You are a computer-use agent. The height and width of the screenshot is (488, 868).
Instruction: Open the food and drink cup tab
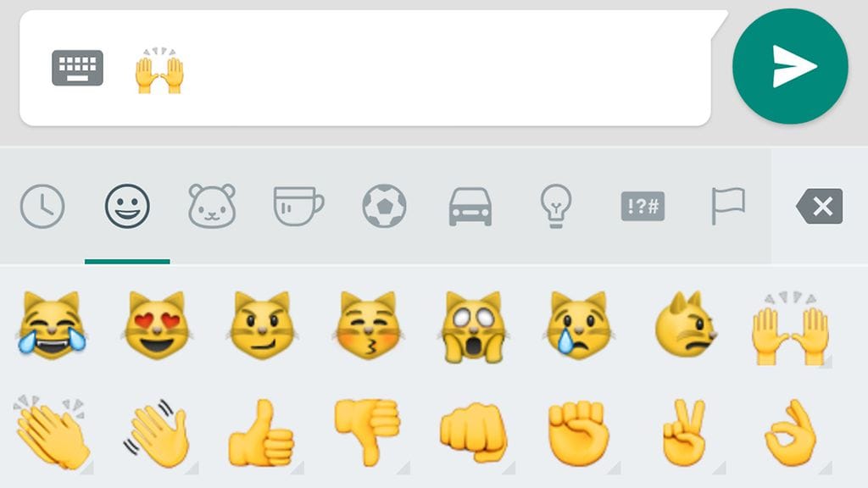(298, 207)
